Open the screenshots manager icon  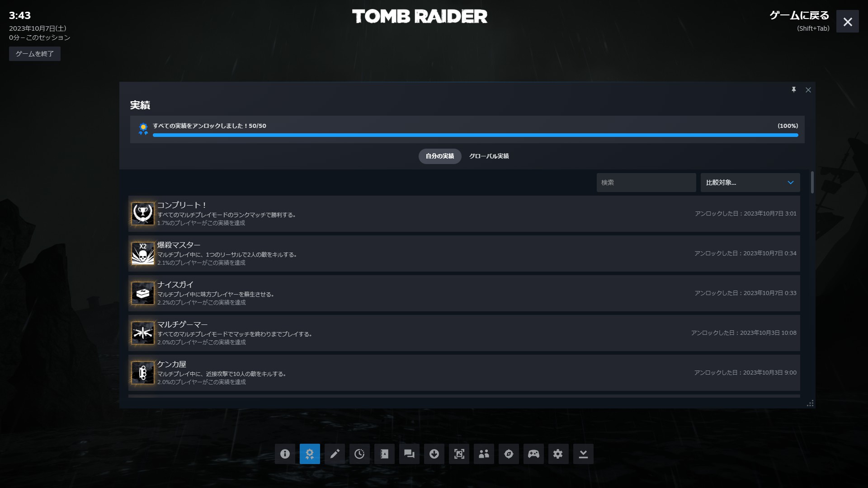(459, 454)
